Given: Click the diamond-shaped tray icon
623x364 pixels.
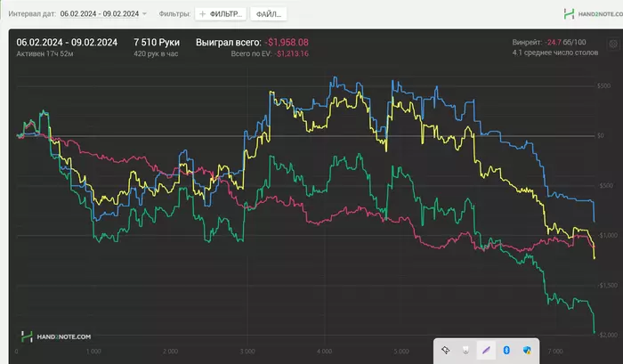Looking at the screenshot, I should click(445, 350).
